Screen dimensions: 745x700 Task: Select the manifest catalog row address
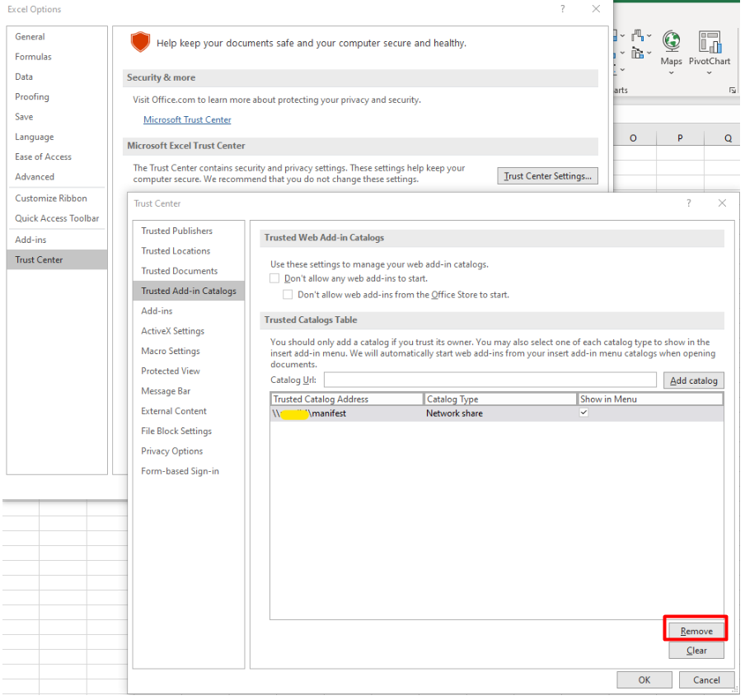[x=309, y=413]
